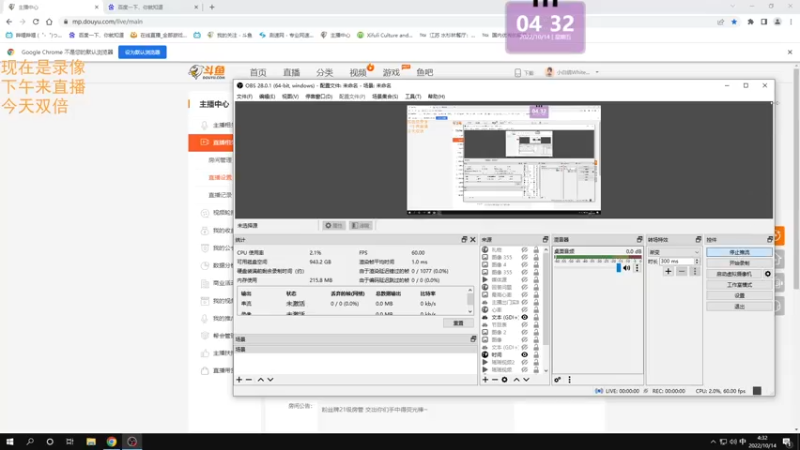Close the Stats dock with X icon
Screen dimensions: 800x450
(473, 239)
